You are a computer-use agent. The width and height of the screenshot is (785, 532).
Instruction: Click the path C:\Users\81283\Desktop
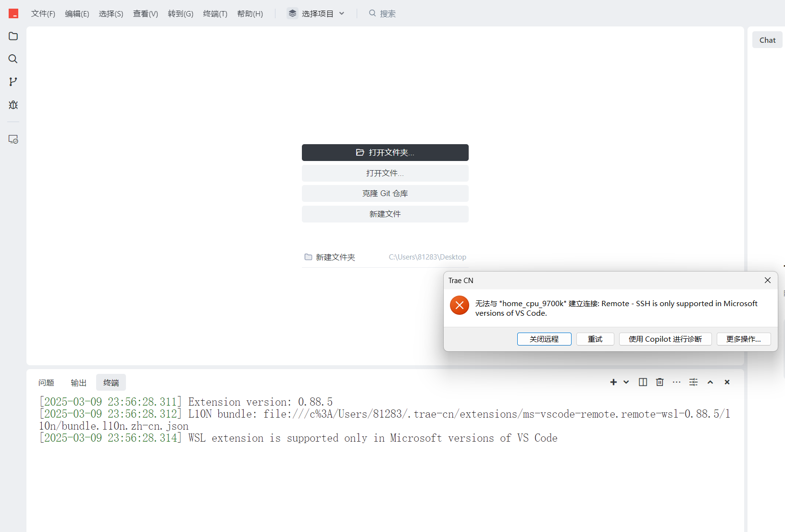tap(427, 257)
